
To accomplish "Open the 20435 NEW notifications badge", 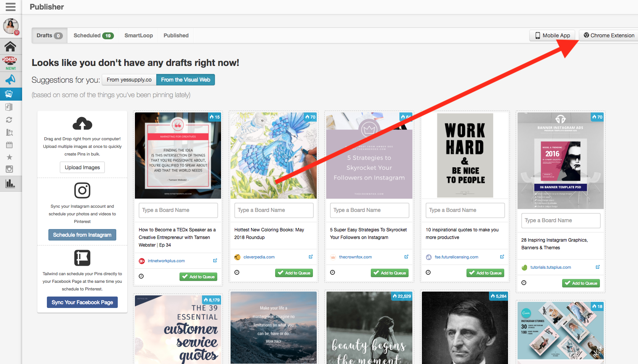I will click(x=10, y=63).
